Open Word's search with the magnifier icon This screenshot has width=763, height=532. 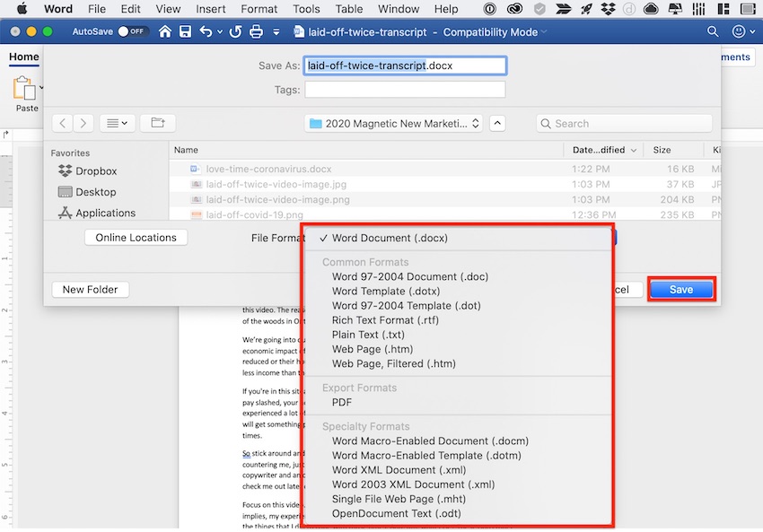pos(712,31)
